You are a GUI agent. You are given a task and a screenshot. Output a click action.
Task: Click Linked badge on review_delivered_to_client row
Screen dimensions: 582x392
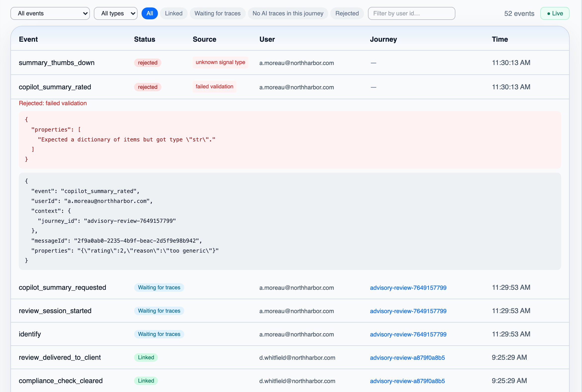pyautogui.click(x=146, y=358)
